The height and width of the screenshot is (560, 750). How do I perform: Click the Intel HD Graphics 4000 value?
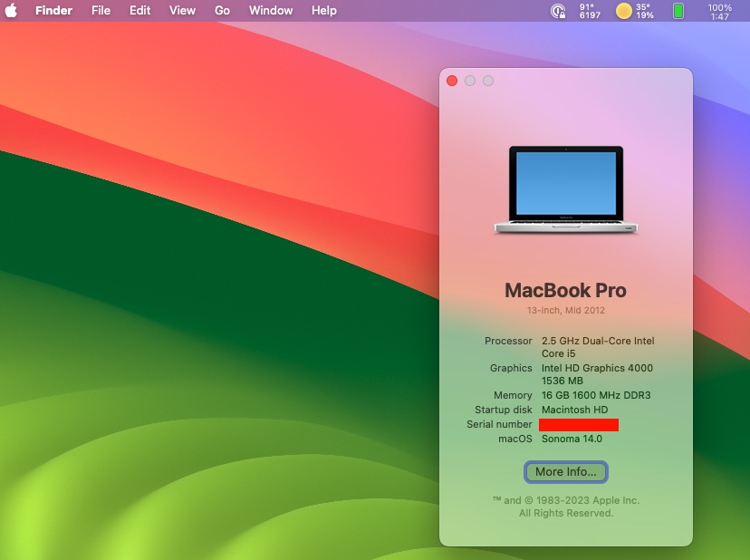(597, 374)
